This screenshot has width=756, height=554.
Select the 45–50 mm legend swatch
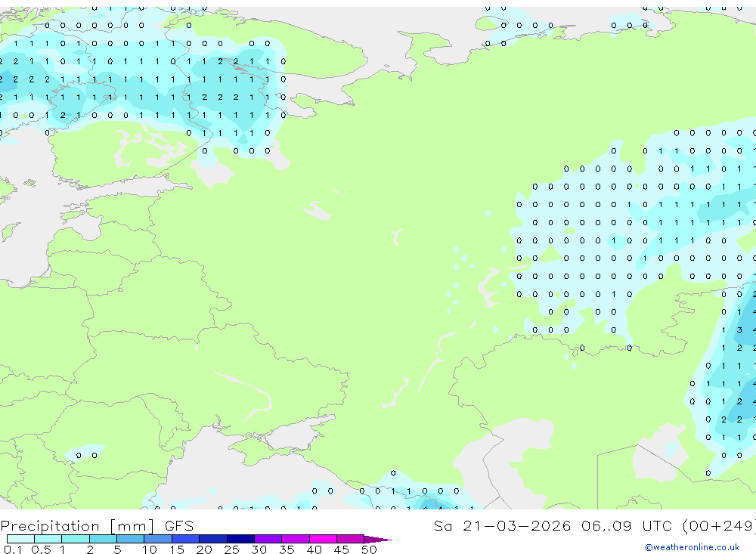coord(351,539)
